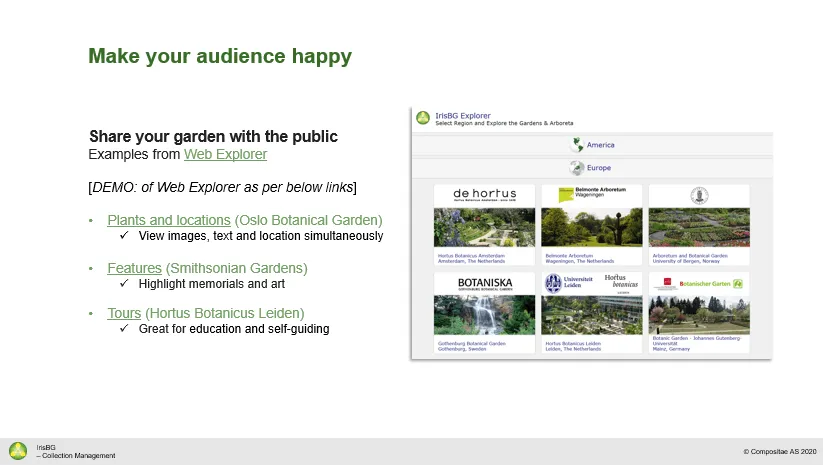Click the BOTANISKA logo
The height and width of the screenshot is (465, 823).
point(485,283)
